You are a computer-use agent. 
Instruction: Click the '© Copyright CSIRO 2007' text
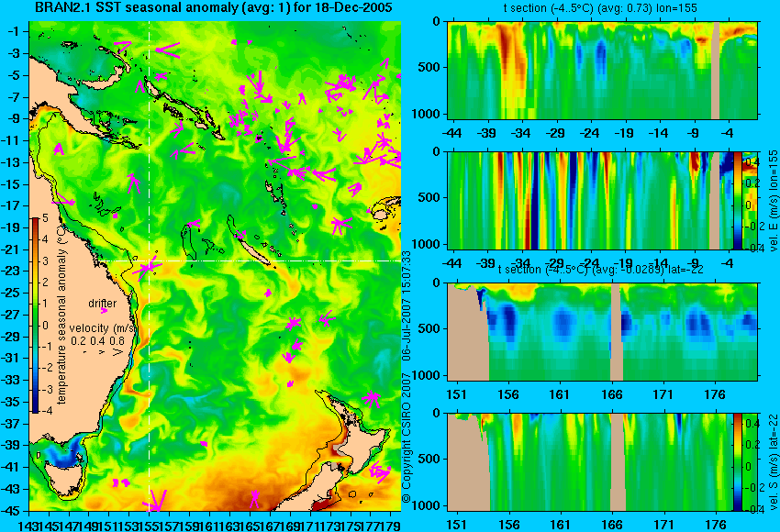click(x=407, y=437)
